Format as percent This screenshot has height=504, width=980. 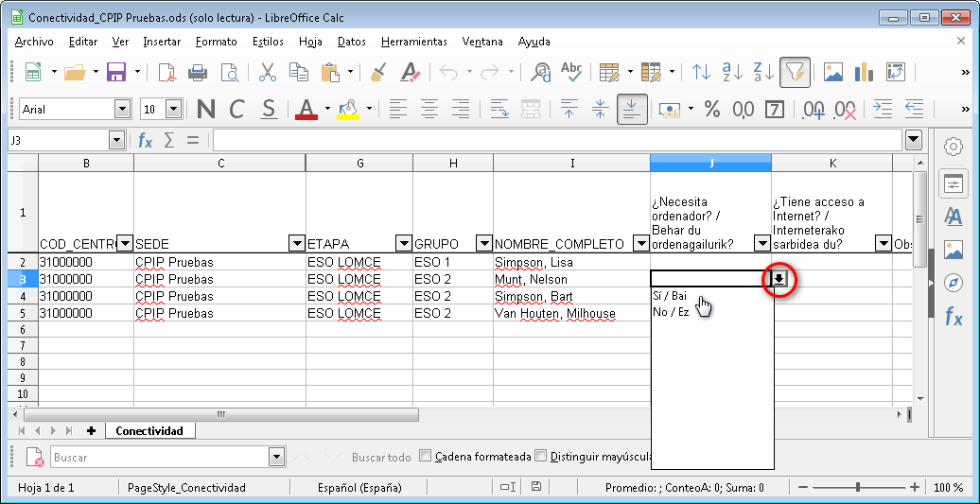coord(712,110)
